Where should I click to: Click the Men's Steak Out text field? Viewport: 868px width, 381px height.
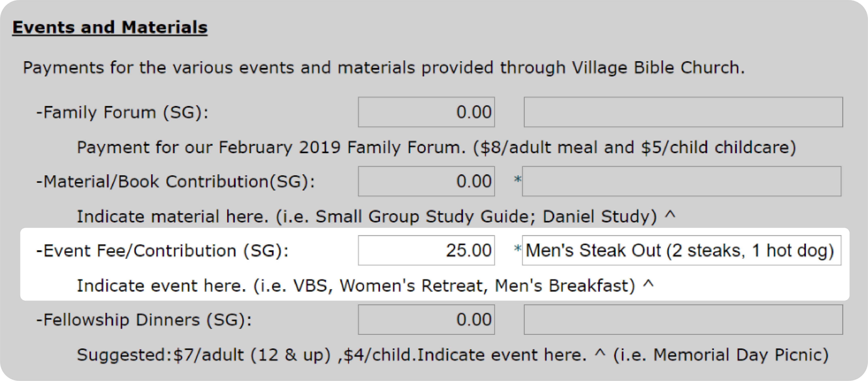(681, 250)
